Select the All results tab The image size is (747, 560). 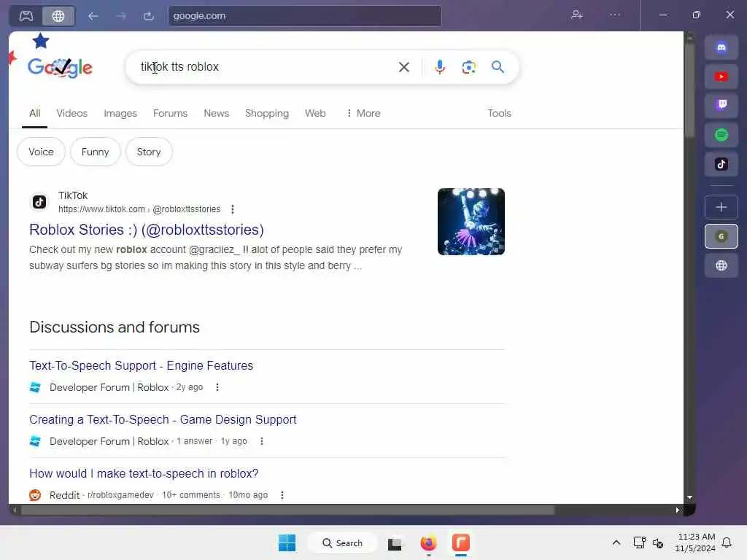tap(34, 113)
